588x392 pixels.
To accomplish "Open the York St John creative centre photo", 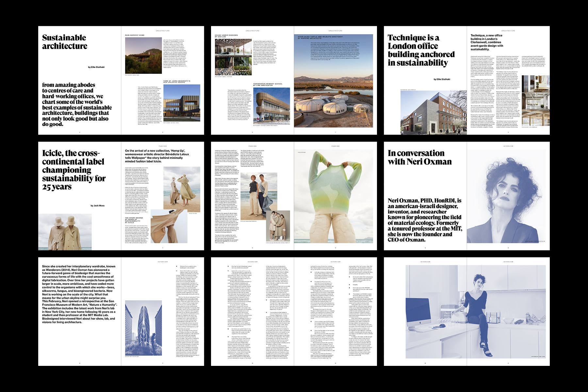I will (x=182, y=103).
